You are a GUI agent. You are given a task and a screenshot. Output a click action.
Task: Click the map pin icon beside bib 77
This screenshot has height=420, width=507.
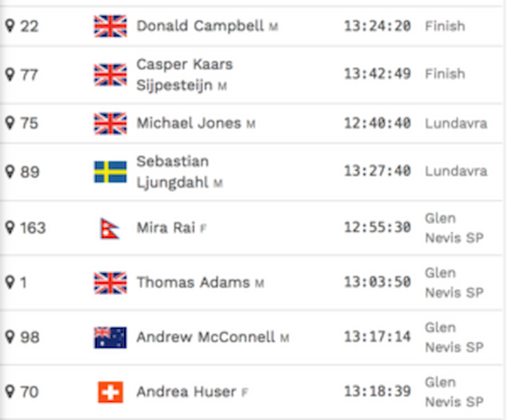[11, 75]
